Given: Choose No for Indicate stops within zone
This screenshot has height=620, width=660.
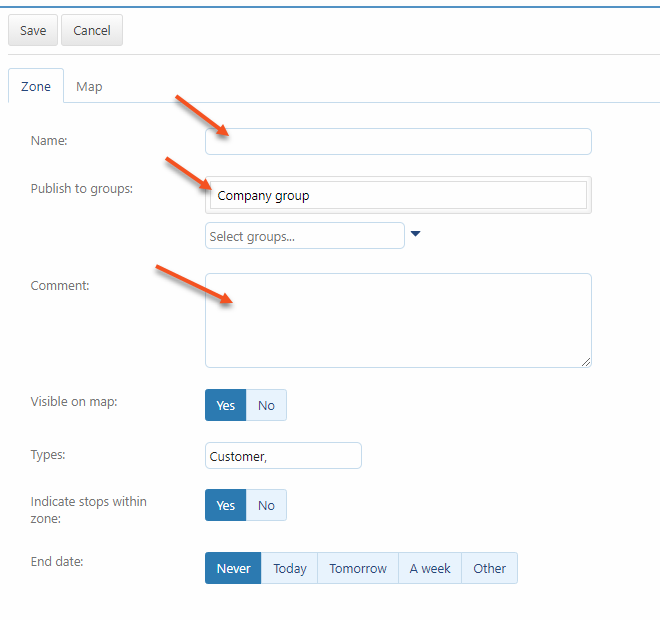Looking at the screenshot, I should point(266,505).
